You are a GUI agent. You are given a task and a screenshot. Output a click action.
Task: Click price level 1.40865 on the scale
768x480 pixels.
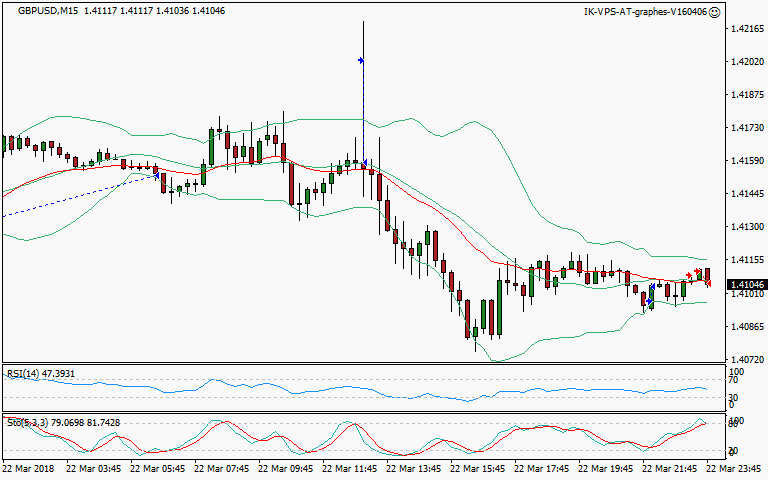click(x=747, y=326)
